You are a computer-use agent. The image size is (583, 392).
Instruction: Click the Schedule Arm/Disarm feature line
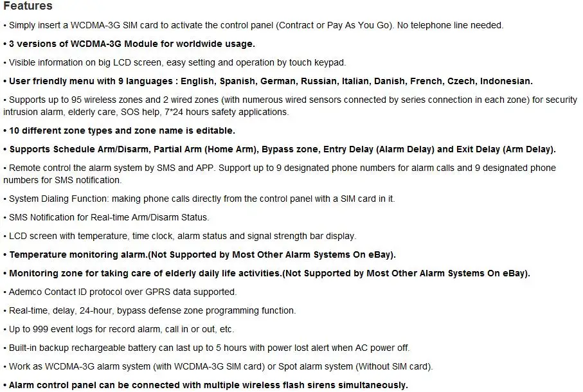[279, 149]
